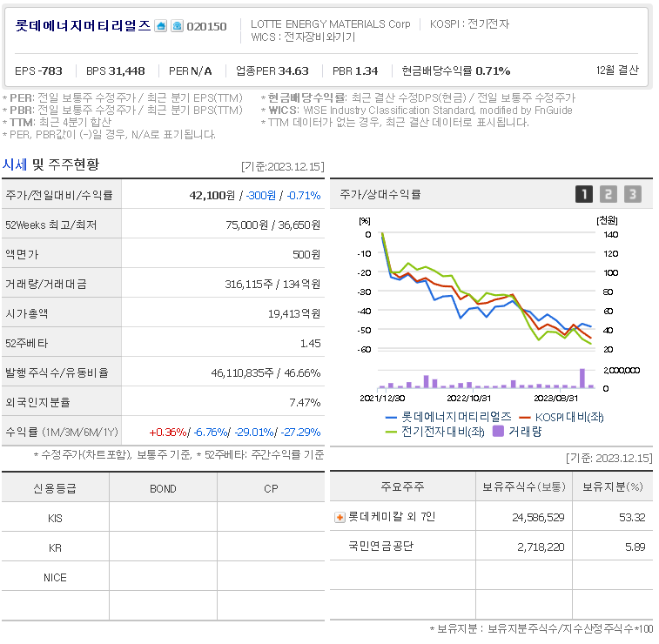Screen dimensions: 659x644
Task: Click the 75,000원 / 36,650원 value
Action: (x=273, y=225)
